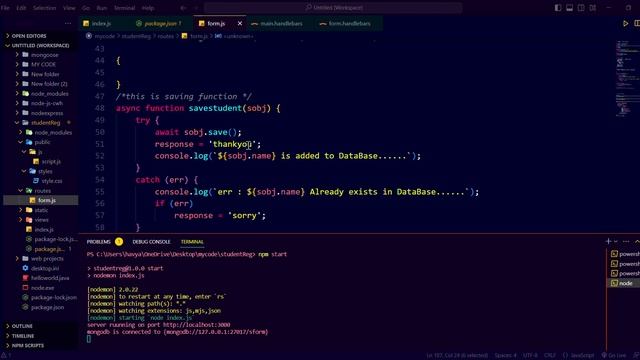Open the Help menu
Image resolution: width=640 pixels, height=360 pixels.
(148, 8)
